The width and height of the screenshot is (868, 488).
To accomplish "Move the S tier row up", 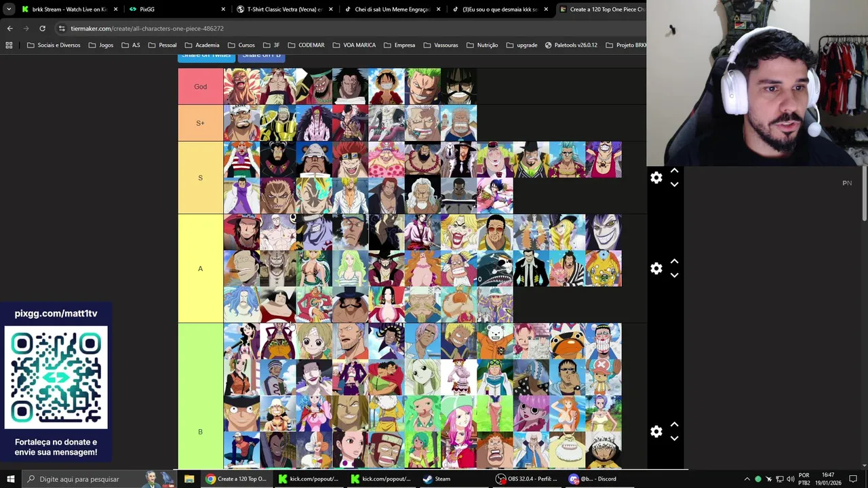I will coord(674,171).
